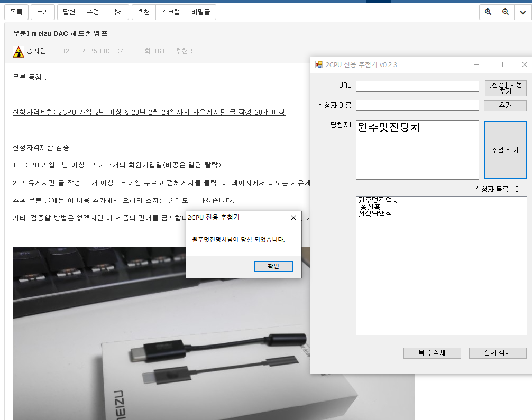This screenshot has height=420, width=532.
Task: Expand the down chevron options button
Action: [x=523, y=12]
